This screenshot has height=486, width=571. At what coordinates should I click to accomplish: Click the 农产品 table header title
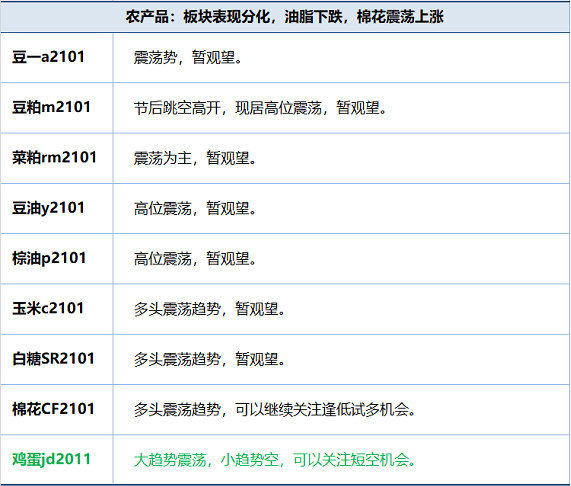pos(285,17)
